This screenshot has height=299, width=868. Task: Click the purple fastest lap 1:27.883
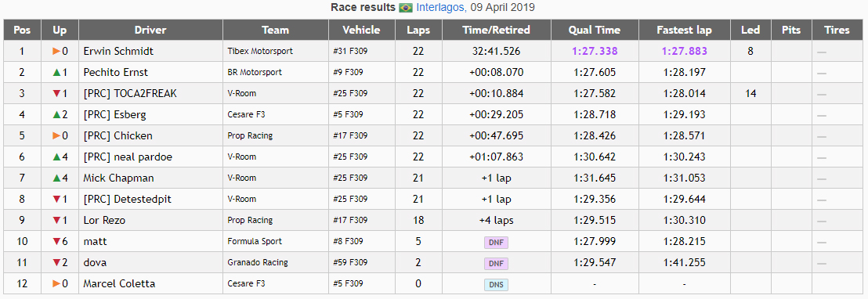tap(684, 52)
